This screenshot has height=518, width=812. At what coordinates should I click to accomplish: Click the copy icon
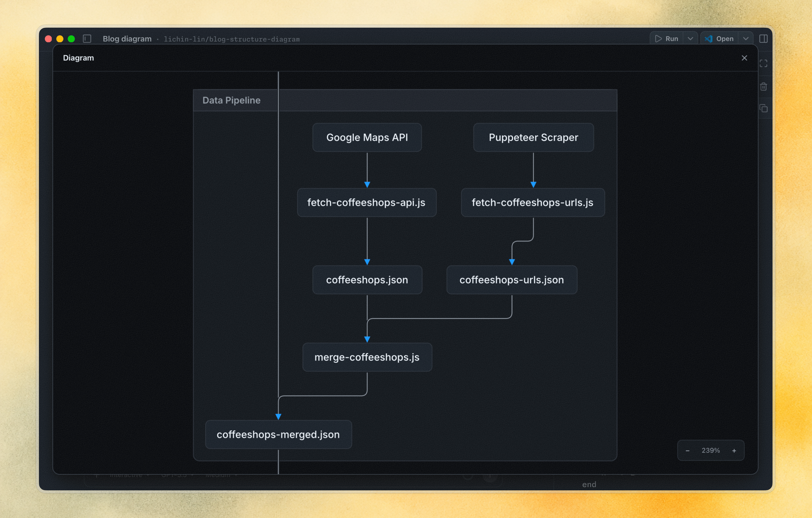[764, 108]
